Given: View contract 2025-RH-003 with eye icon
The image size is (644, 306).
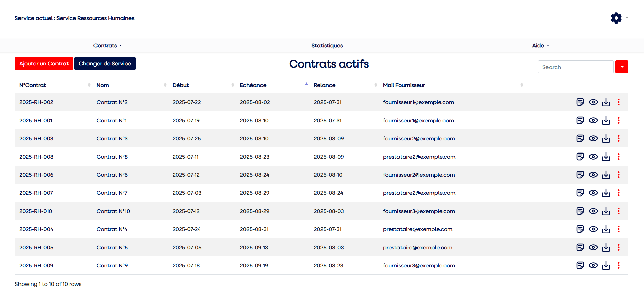Looking at the screenshot, I should pyautogui.click(x=593, y=138).
